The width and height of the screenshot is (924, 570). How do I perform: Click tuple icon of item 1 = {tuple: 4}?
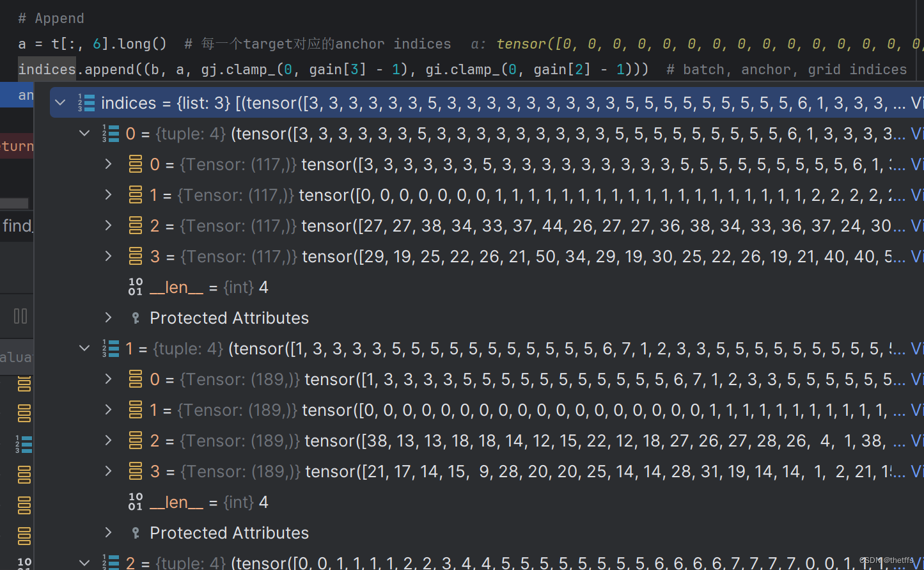[x=111, y=348]
